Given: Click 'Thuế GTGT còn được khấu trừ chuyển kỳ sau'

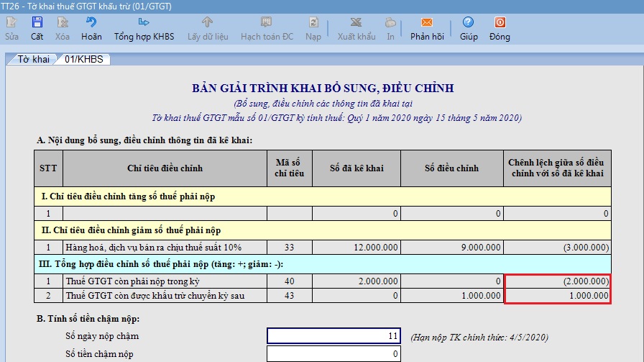Looking at the screenshot, I should (x=155, y=295).
